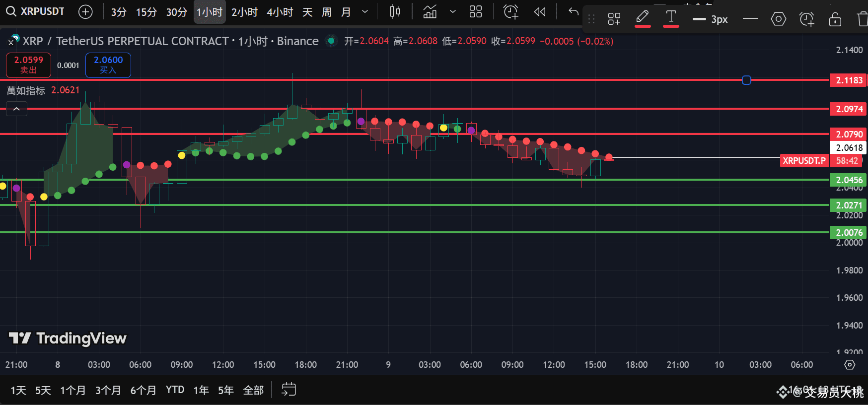Start bar replay mode

click(x=540, y=12)
